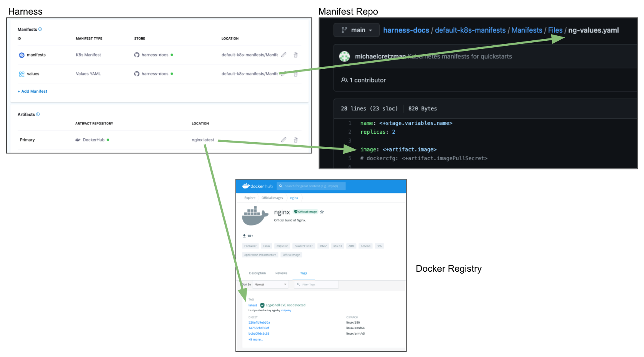Edit the K8s Manifest row with pencil
The image size is (644, 357).
[284, 55]
